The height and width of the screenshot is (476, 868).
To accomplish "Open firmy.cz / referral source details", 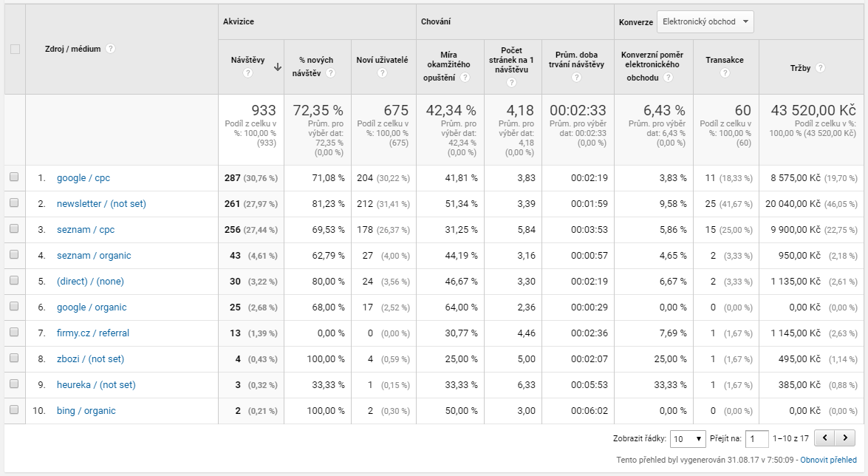I will coord(93,333).
